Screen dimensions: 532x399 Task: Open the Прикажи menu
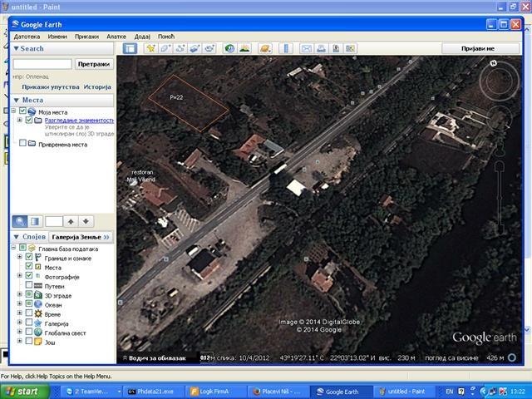[86, 37]
